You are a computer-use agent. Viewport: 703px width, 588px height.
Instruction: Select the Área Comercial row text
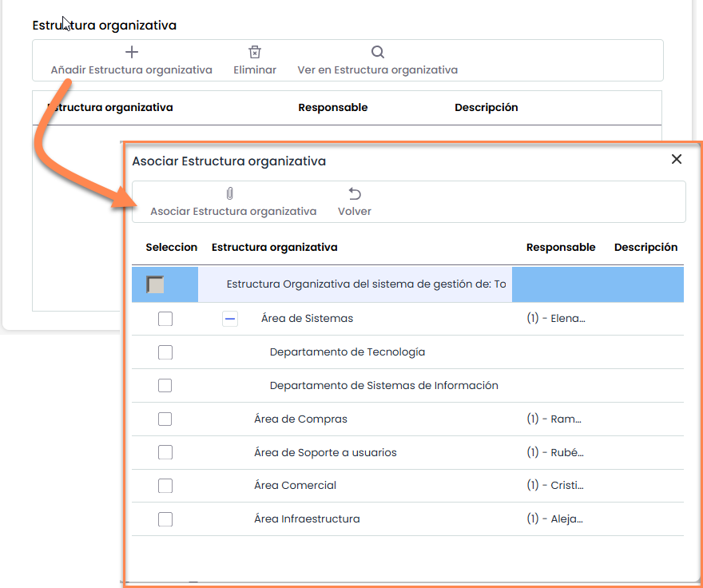(x=295, y=485)
